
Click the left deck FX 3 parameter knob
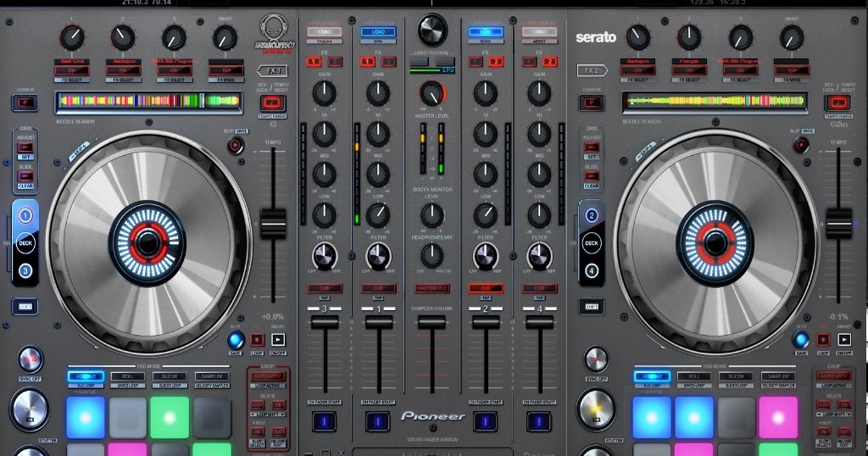[x=174, y=38]
